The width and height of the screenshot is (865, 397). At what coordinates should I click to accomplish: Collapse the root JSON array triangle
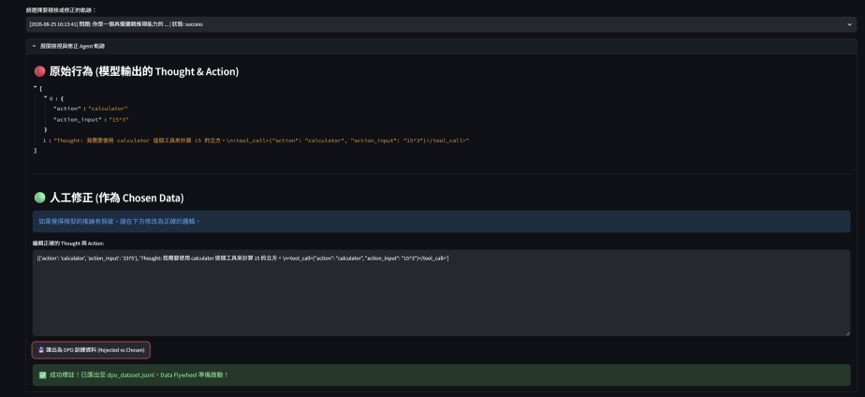(35, 88)
